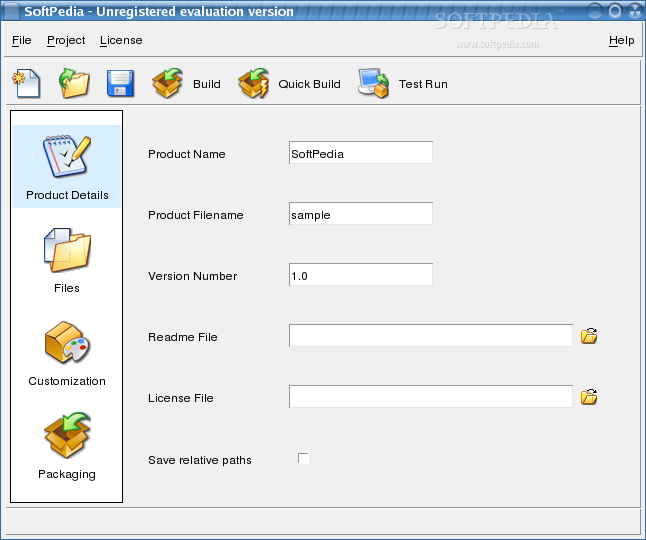The height and width of the screenshot is (540, 646).
Task: Select the Product Details section
Action: [67, 166]
